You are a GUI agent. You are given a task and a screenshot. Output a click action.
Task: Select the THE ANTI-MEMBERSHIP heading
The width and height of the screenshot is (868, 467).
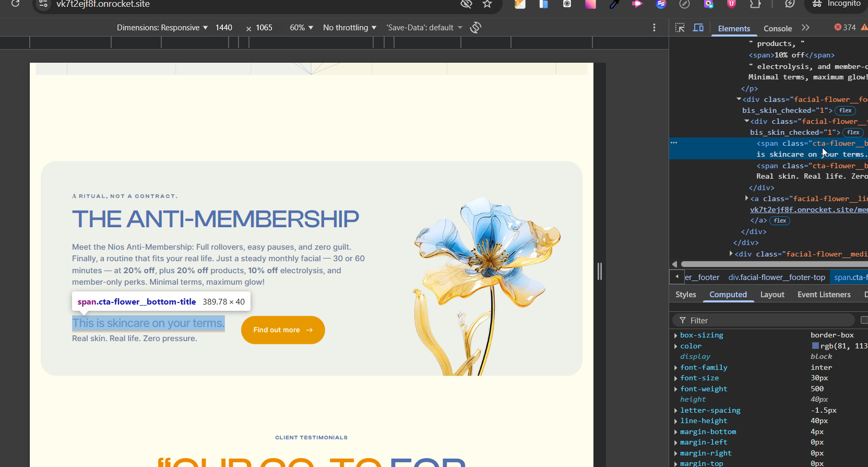click(216, 219)
